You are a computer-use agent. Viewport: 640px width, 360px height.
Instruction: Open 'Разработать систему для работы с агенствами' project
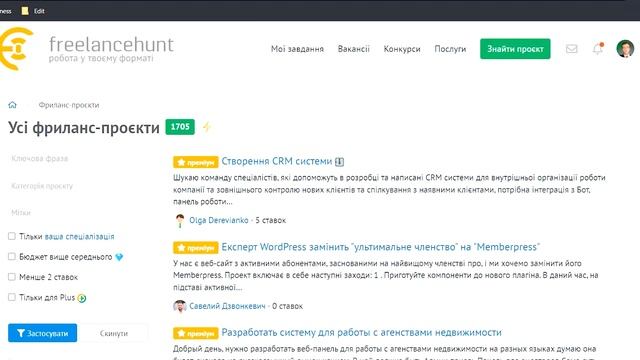[x=361, y=333]
